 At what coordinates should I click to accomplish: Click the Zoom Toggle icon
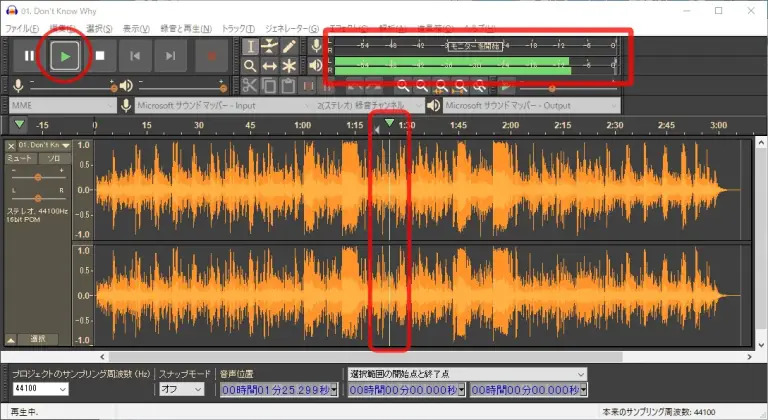[480, 86]
